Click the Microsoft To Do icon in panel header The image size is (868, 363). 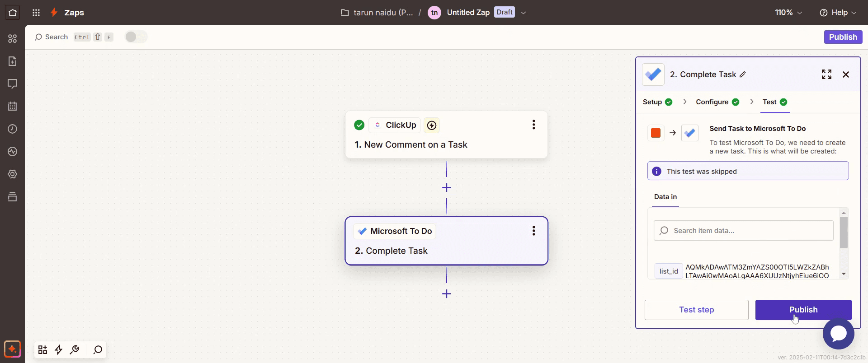pos(653,74)
